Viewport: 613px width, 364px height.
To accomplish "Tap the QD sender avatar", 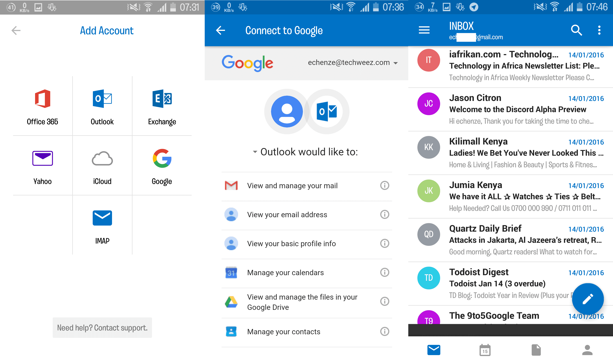I will coord(428,234).
